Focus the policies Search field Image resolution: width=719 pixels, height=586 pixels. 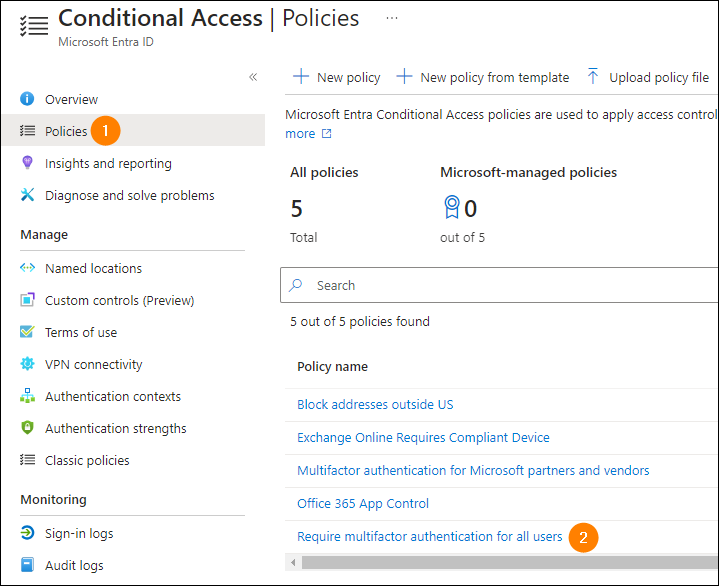pos(499,285)
